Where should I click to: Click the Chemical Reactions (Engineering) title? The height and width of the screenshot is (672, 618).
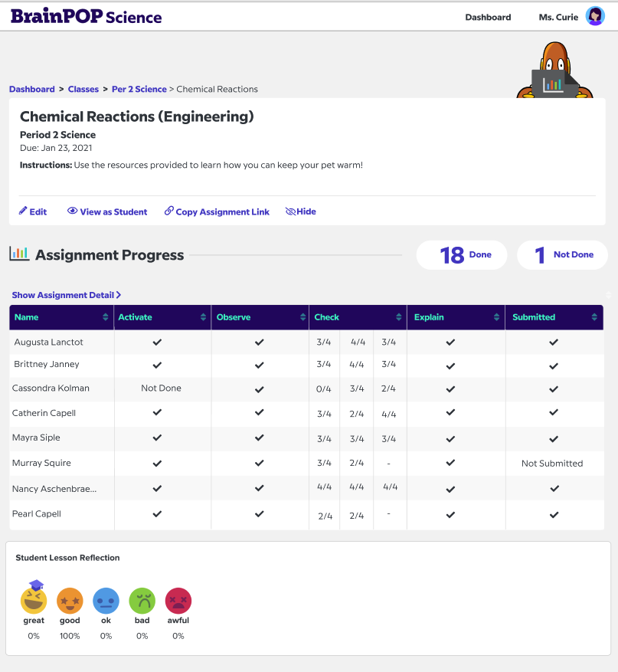(x=137, y=116)
